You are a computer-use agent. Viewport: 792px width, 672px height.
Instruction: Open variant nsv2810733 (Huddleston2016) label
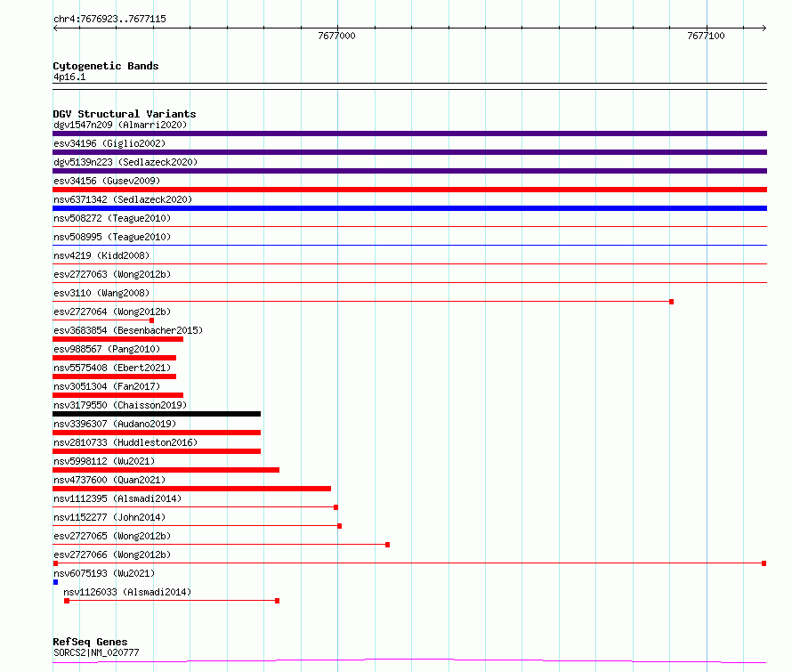(125, 442)
